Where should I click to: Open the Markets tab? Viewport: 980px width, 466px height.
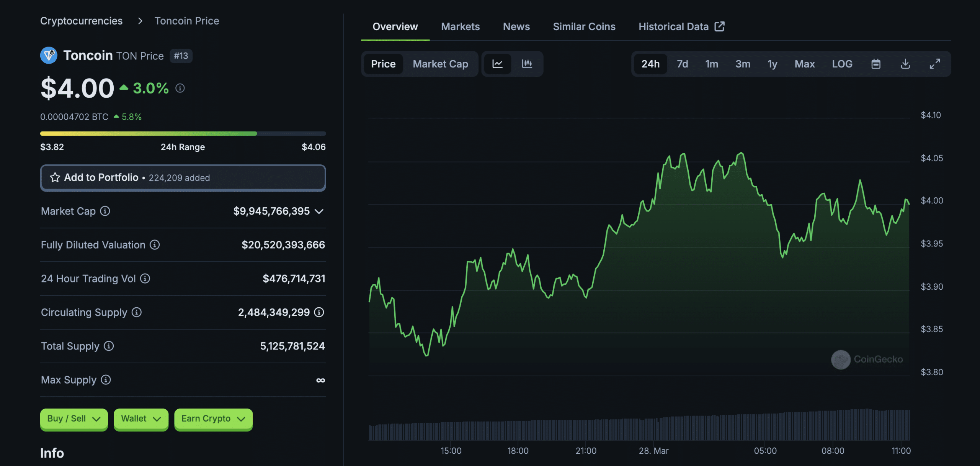460,26
